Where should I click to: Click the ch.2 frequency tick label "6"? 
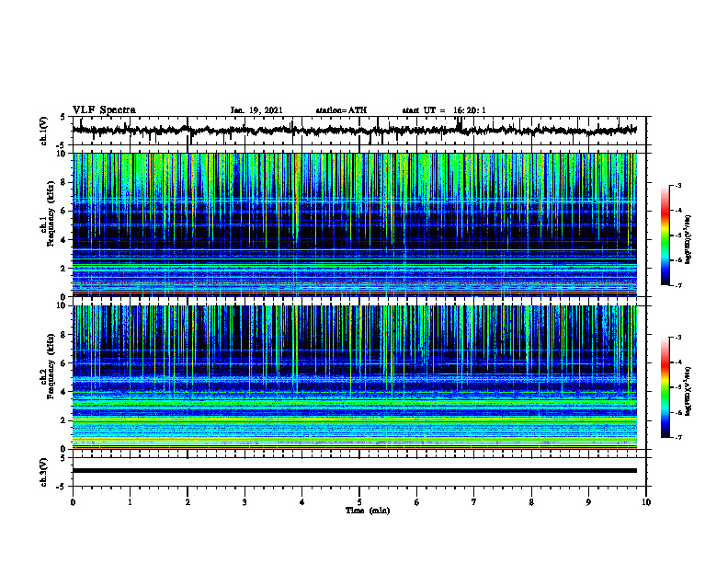coord(64,362)
